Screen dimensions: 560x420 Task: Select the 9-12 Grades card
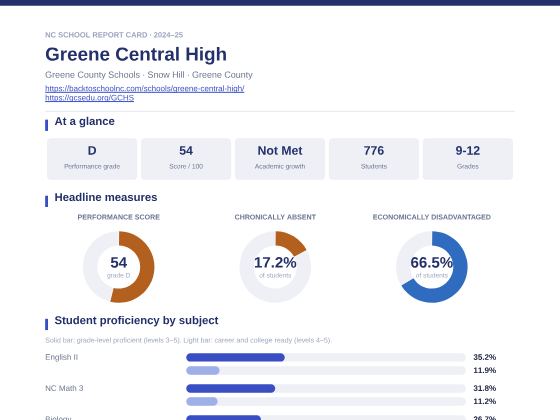[468, 159]
